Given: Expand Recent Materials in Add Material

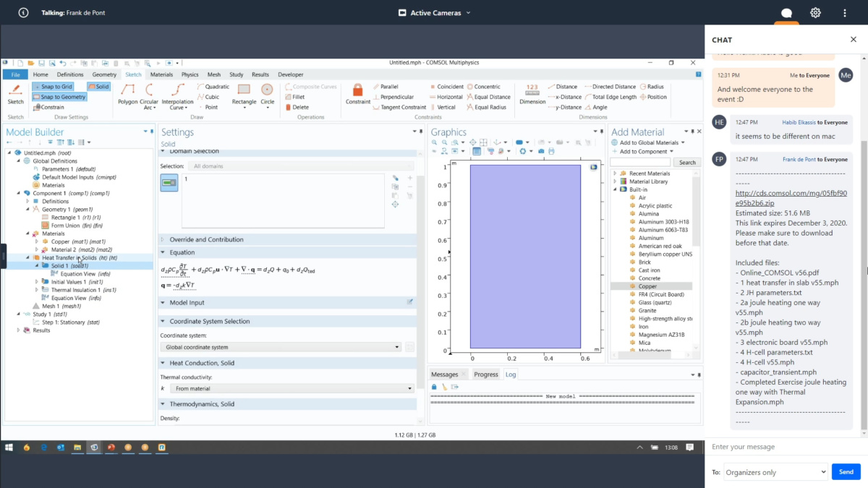Looking at the screenshot, I should click(615, 174).
